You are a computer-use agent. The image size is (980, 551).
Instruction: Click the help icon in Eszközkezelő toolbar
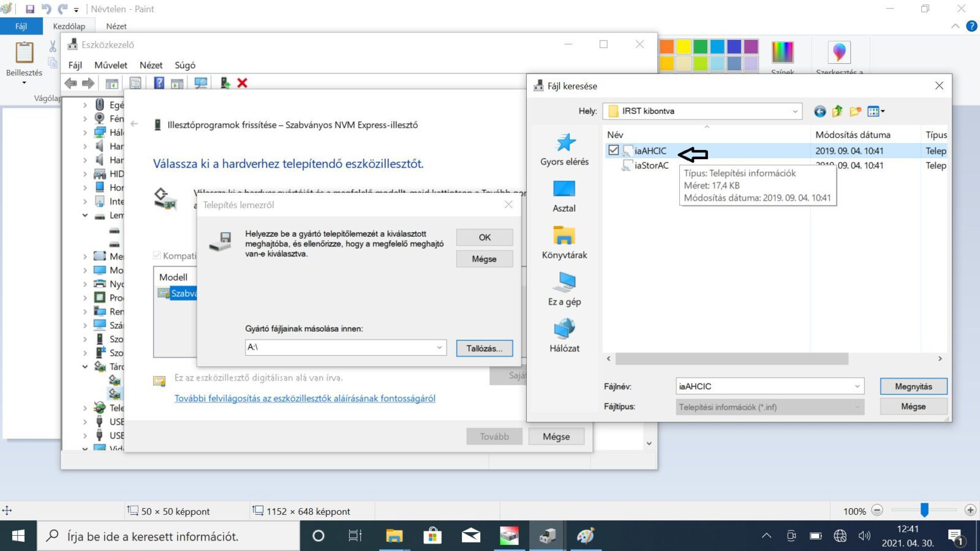(x=159, y=83)
